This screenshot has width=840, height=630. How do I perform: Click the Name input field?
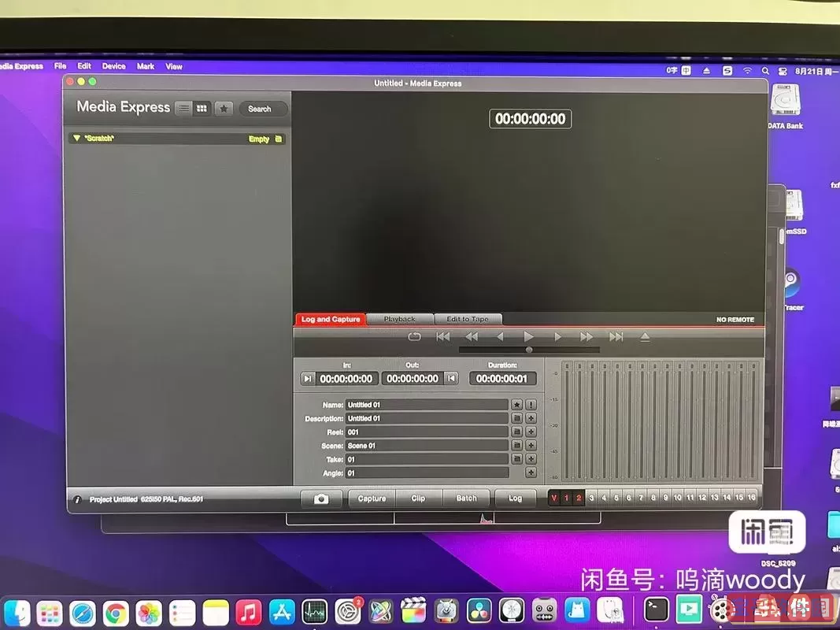click(427, 405)
